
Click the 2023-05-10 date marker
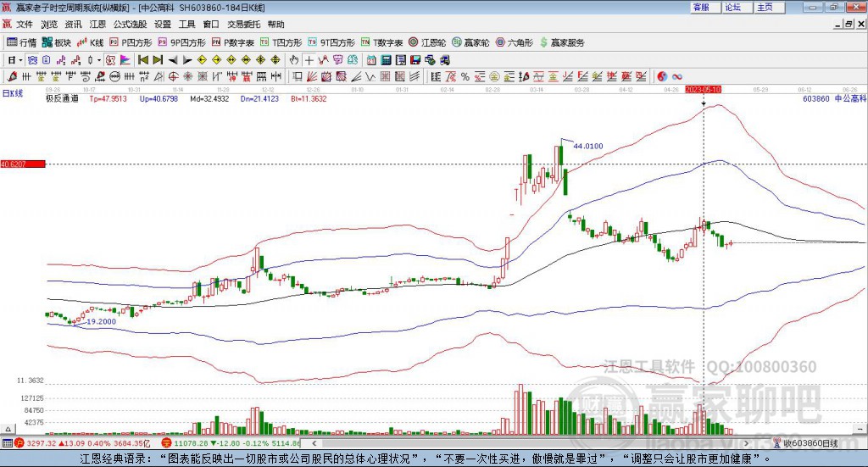point(703,89)
